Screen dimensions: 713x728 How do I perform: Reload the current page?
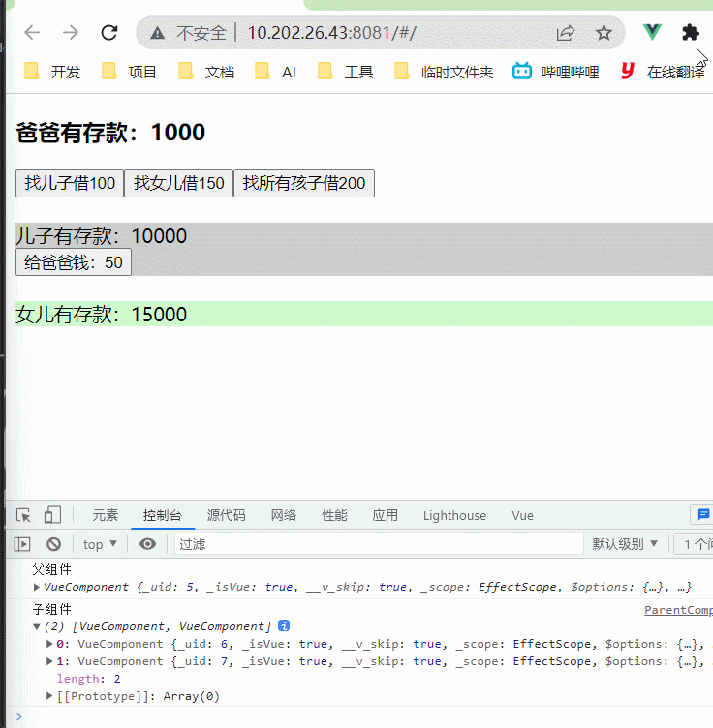click(x=109, y=33)
